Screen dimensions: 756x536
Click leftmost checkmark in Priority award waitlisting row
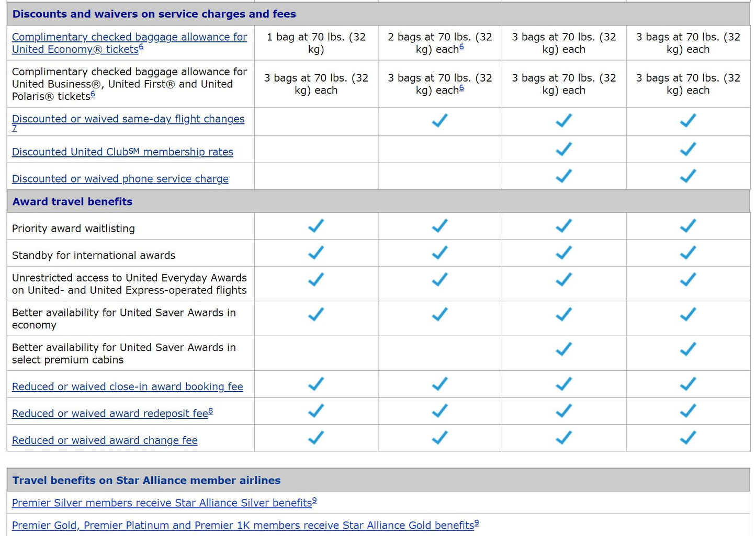(316, 226)
